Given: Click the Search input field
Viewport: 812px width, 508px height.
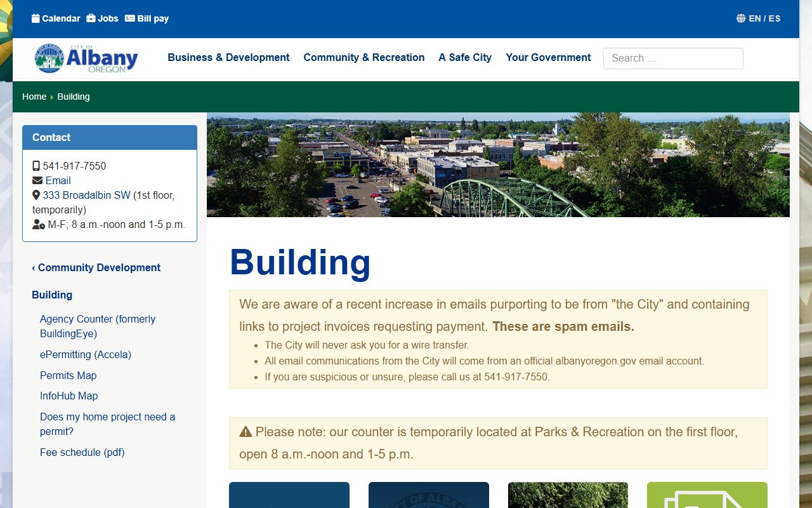Looking at the screenshot, I should tap(673, 58).
